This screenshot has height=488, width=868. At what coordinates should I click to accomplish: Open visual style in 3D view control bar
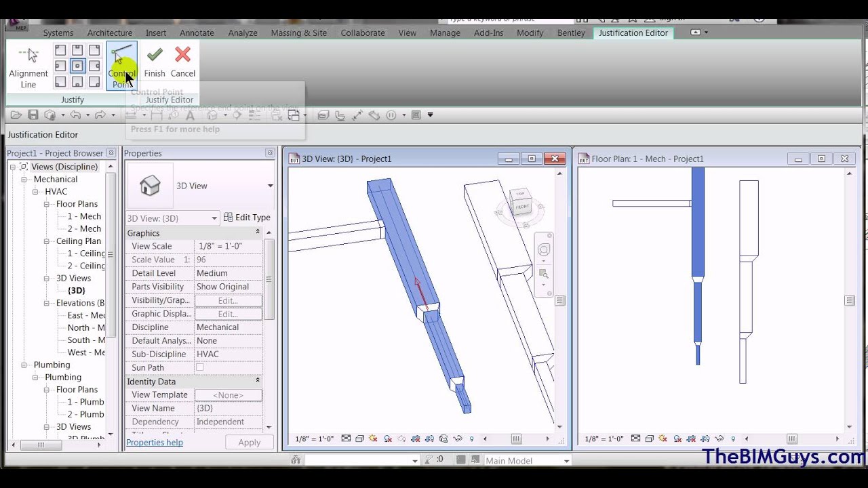(x=359, y=439)
